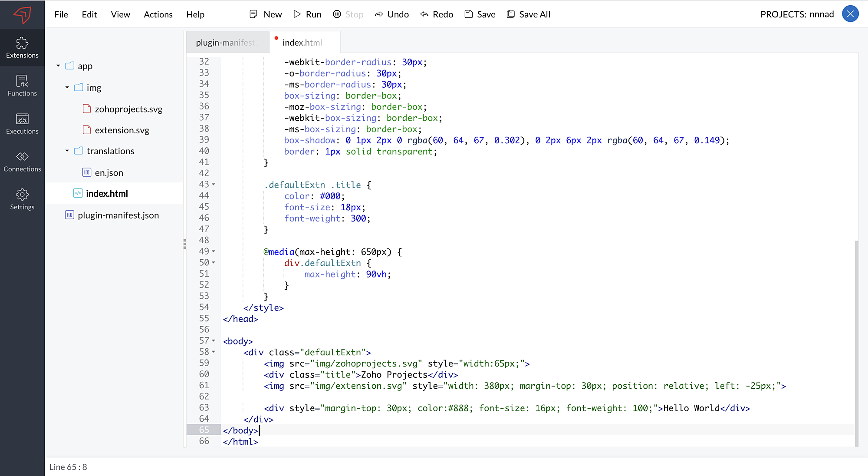Open the Extensions sidebar panel
The image size is (868, 476).
22,48
